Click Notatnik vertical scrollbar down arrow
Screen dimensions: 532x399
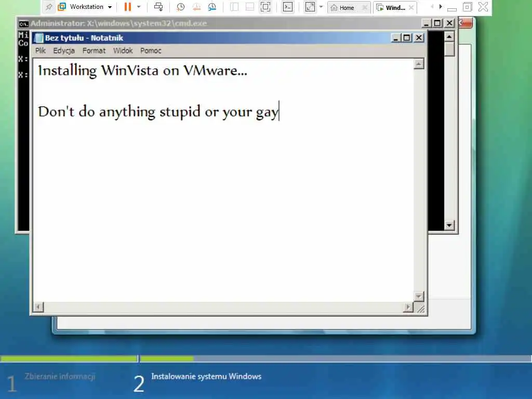(419, 297)
